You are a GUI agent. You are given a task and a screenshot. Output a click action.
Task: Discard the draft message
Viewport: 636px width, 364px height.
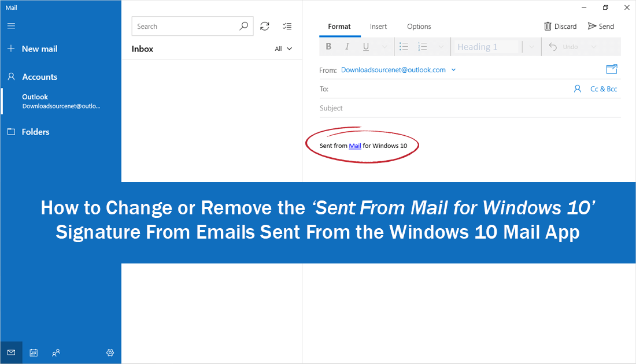[560, 27]
